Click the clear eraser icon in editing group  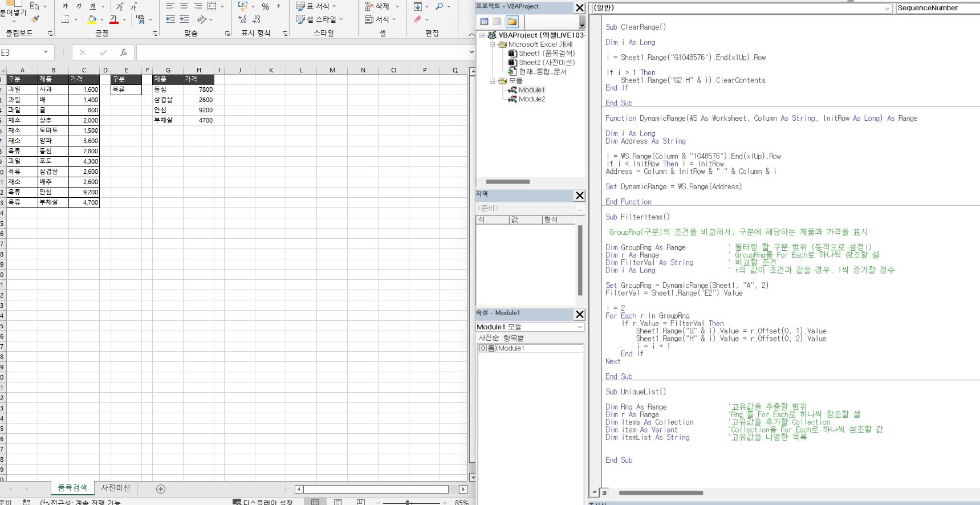418,19
